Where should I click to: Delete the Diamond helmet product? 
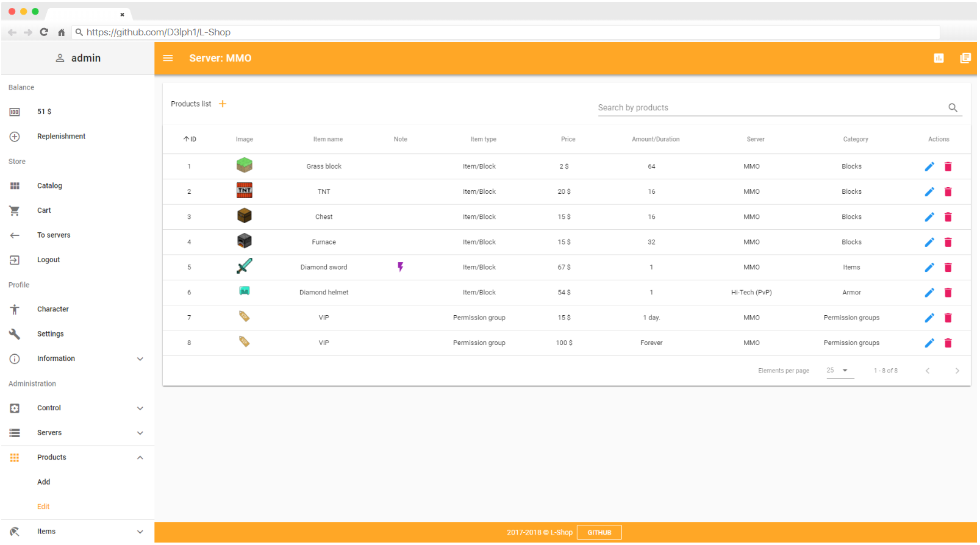(x=948, y=293)
